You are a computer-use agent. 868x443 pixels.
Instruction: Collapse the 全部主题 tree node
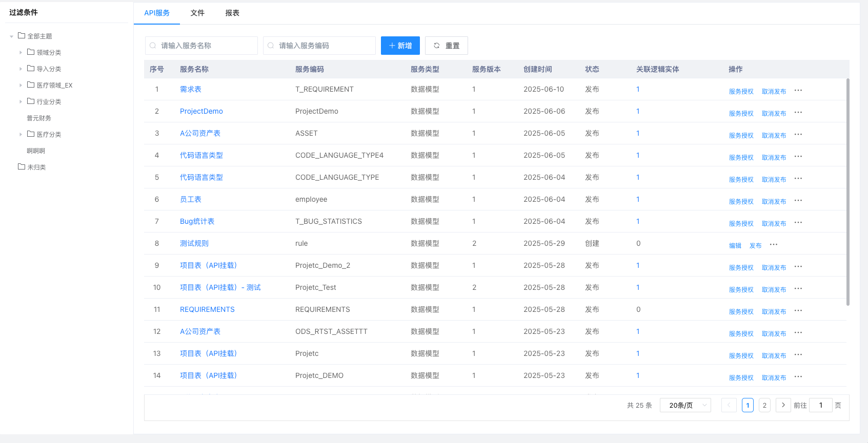[x=11, y=36]
